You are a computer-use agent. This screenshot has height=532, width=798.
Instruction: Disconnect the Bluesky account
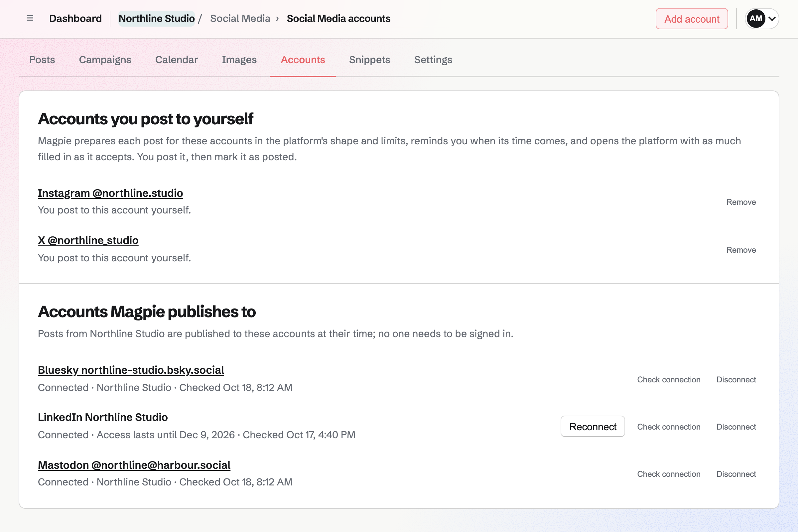(x=736, y=380)
